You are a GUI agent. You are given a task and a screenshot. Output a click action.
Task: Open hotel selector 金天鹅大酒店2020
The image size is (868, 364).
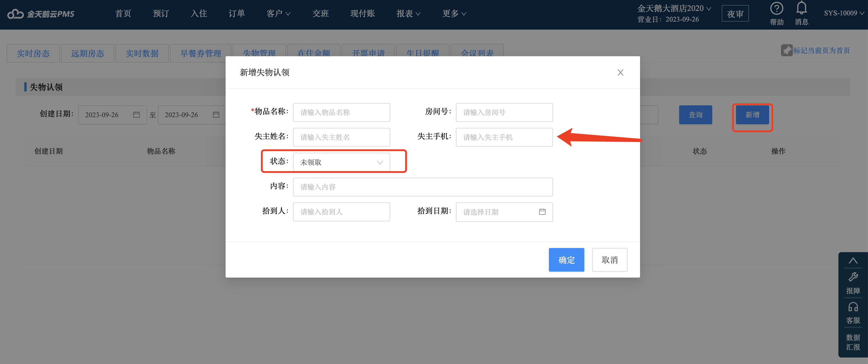674,8
